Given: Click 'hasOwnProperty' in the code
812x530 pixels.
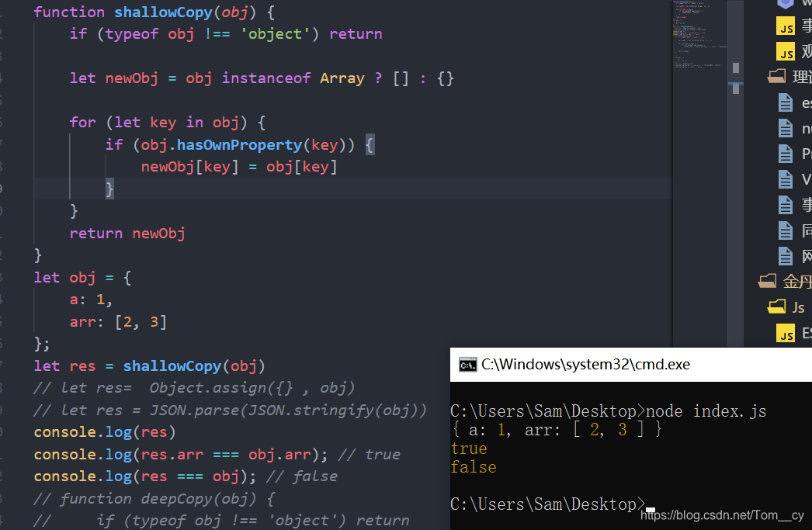Looking at the screenshot, I should pyautogui.click(x=239, y=145).
